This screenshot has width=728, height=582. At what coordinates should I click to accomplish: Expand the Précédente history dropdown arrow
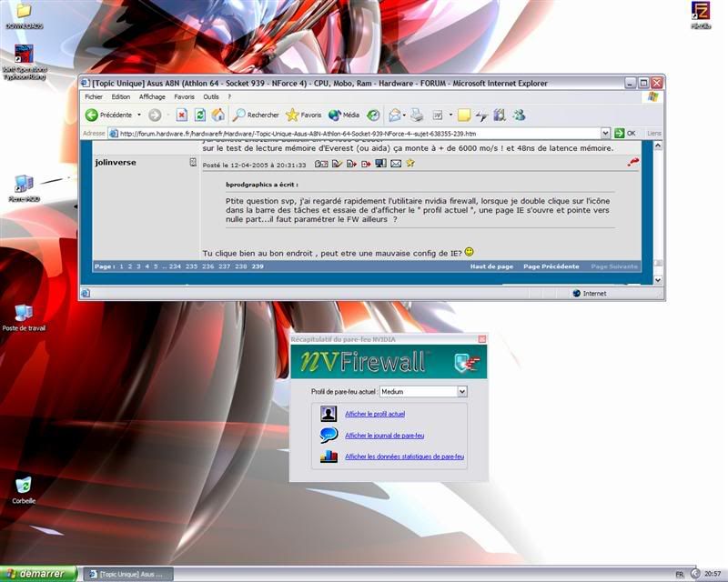click(x=139, y=115)
